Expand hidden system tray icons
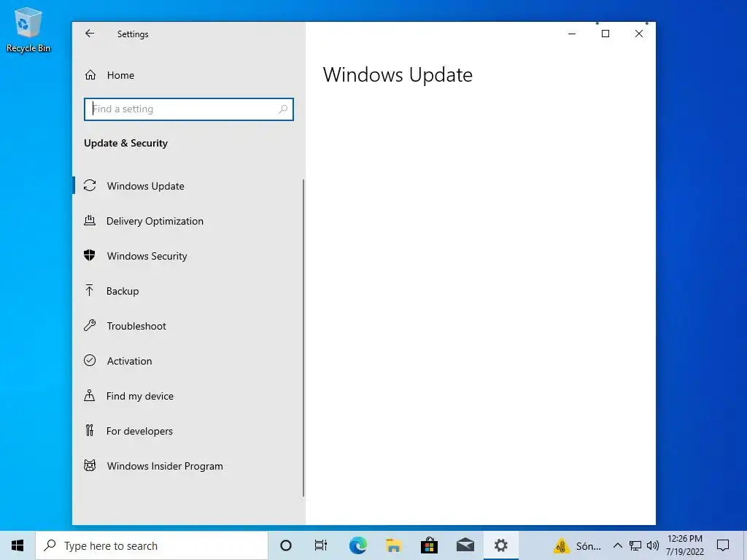Screen dimensions: 747x560 pyautogui.click(x=617, y=545)
